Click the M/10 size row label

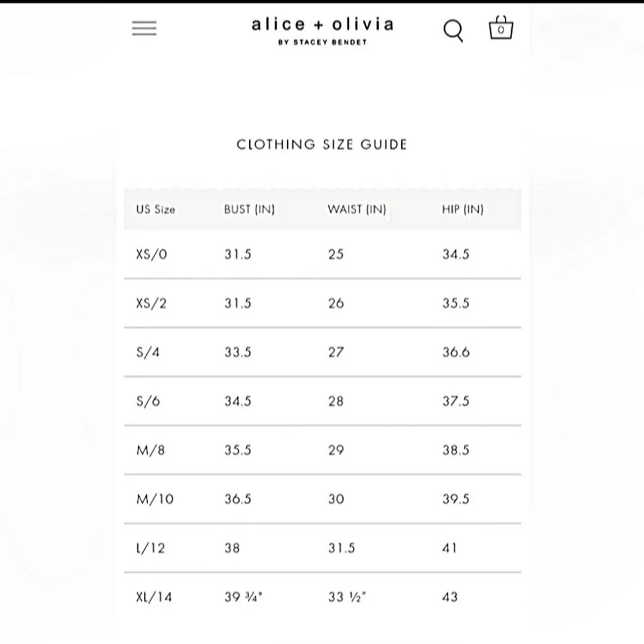coord(155,499)
